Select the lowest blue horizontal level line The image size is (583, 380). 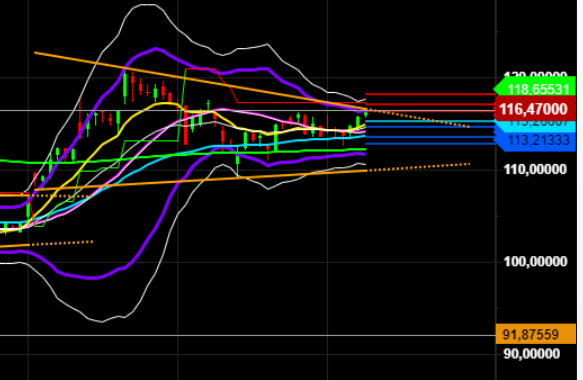pos(430,144)
